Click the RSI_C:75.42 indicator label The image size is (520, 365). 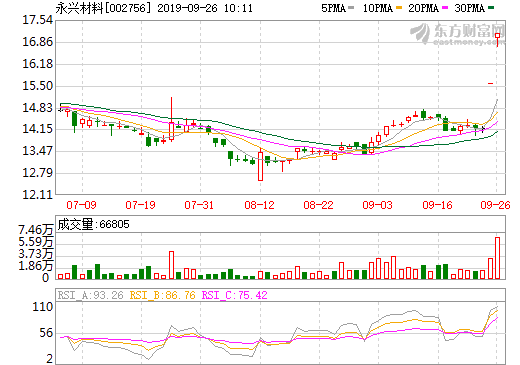(x=235, y=295)
